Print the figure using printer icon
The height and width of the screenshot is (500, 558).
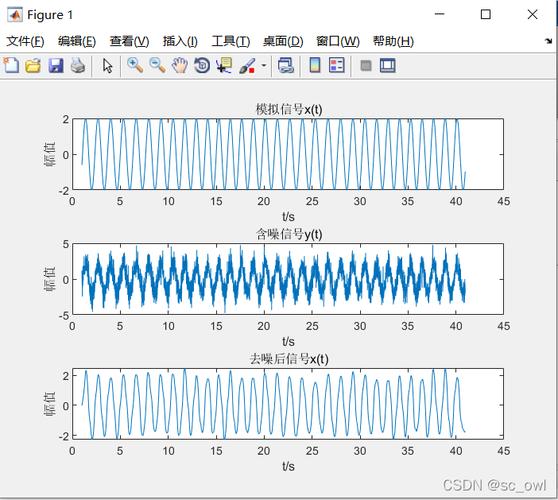click(x=78, y=66)
